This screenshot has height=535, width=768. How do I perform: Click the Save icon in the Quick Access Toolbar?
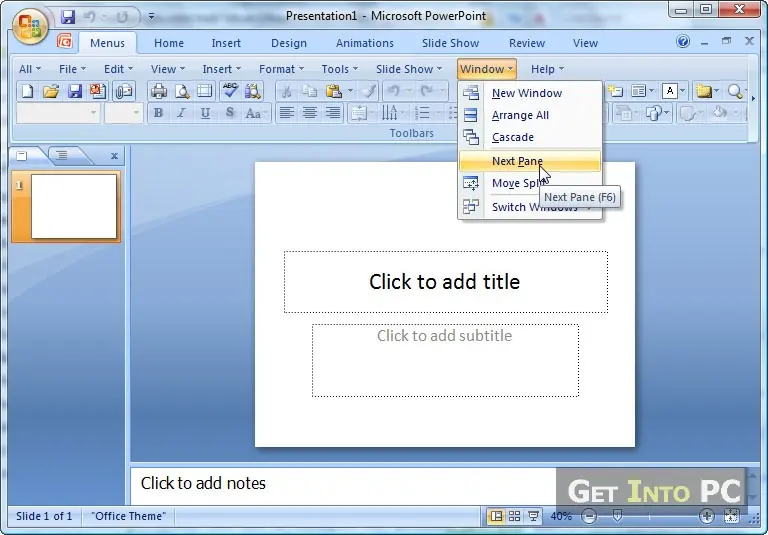click(x=68, y=17)
